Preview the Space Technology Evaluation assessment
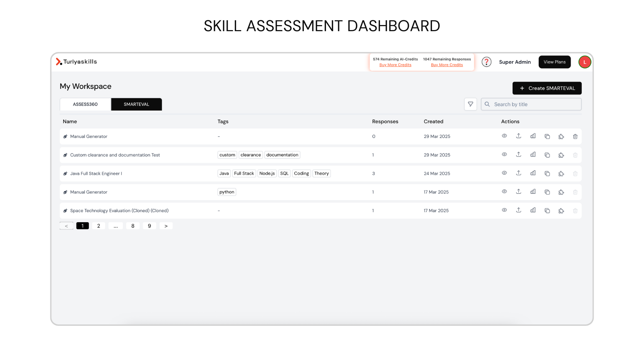Image resolution: width=644 pixels, height=362 pixels. (x=504, y=210)
